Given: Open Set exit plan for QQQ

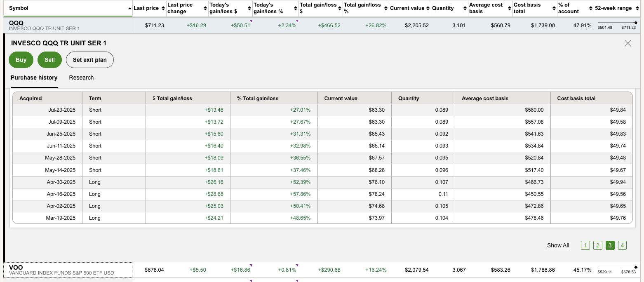Looking at the screenshot, I should click(x=90, y=60).
